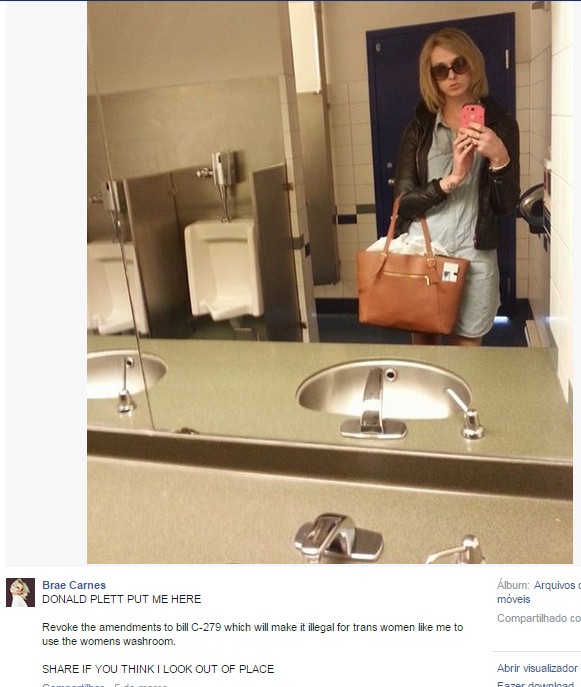581x687 pixels.
Task: Click the 'Revoke the amendments to bill C-279' paragraph
Action: tap(252, 634)
